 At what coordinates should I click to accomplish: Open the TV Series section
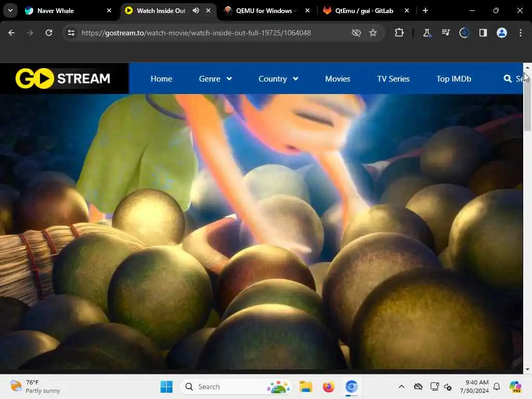pyautogui.click(x=393, y=79)
